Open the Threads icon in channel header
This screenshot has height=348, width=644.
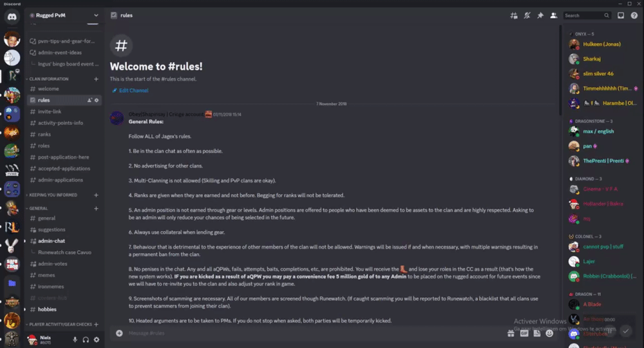514,15
